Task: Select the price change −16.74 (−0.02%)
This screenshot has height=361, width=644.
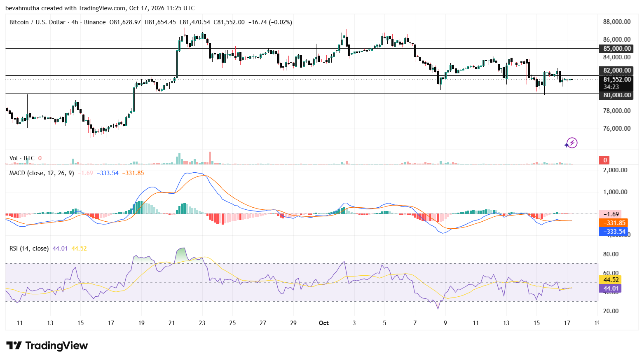Action: (x=270, y=22)
